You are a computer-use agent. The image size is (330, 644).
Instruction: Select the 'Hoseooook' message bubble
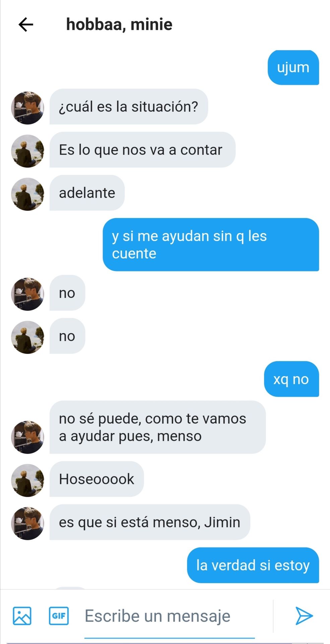click(x=96, y=479)
